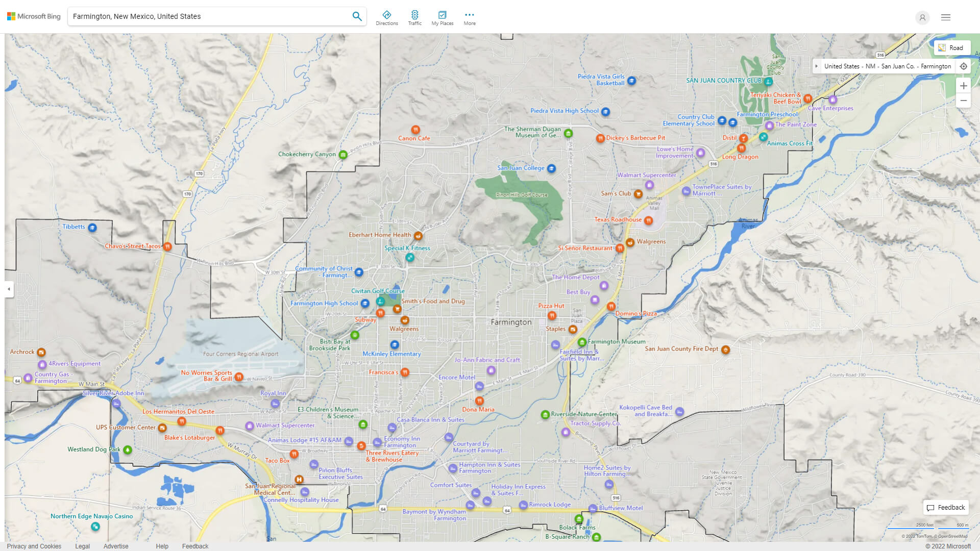The height and width of the screenshot is (551, 980).
Task: Open the Advertise footer link
Action: pyautogui.click(x=116, y=546)
